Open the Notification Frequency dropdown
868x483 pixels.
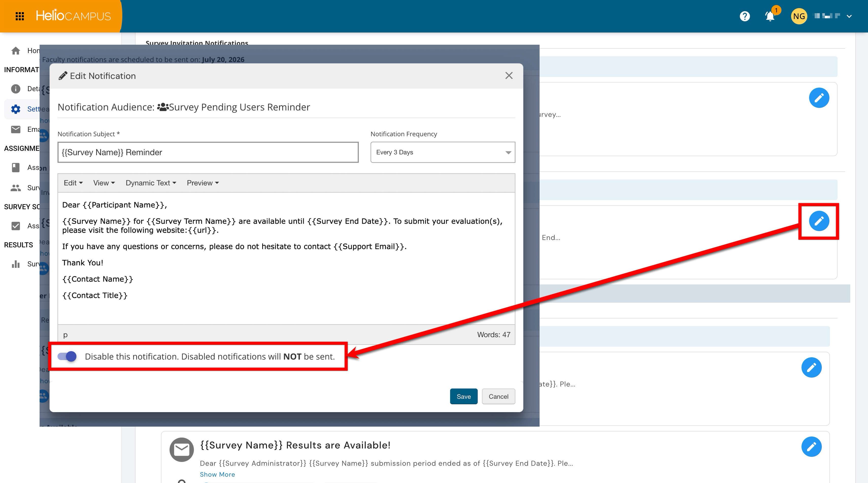tap(443, 152)
